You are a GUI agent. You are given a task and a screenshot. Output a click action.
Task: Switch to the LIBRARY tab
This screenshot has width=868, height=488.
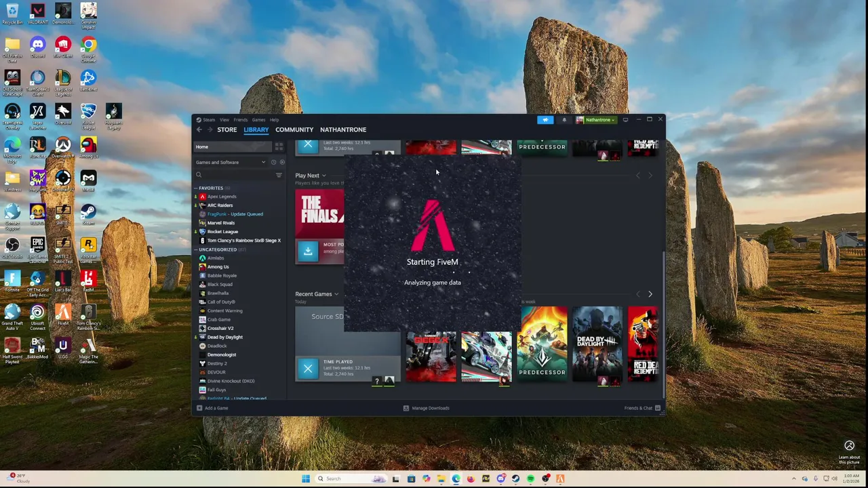point(256,129)
